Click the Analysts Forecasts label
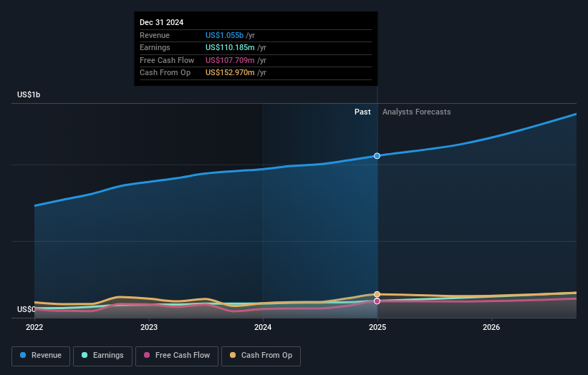Screen dimensions: 588x375 click(417, 112)
